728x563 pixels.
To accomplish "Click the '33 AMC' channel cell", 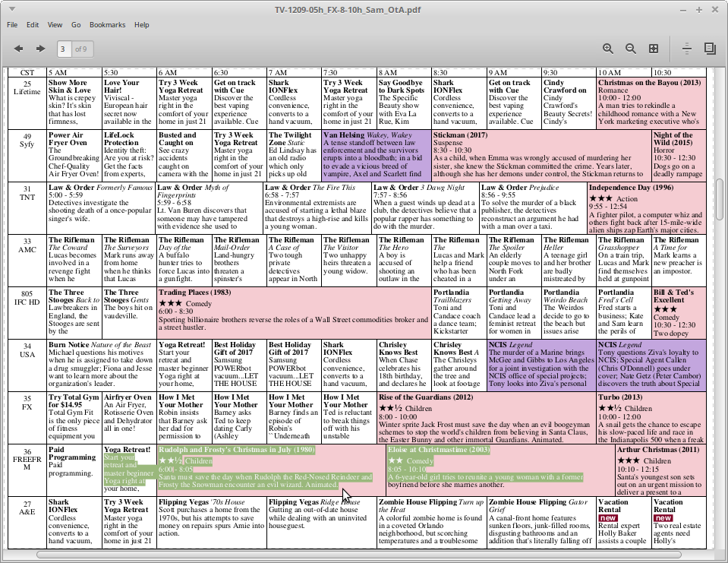I will click(x=27, y=261).
